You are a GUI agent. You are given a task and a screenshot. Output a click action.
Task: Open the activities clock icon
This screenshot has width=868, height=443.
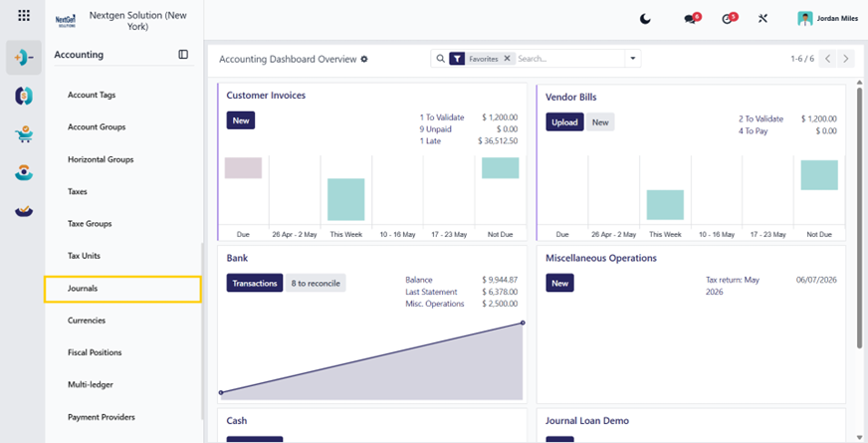728,19
